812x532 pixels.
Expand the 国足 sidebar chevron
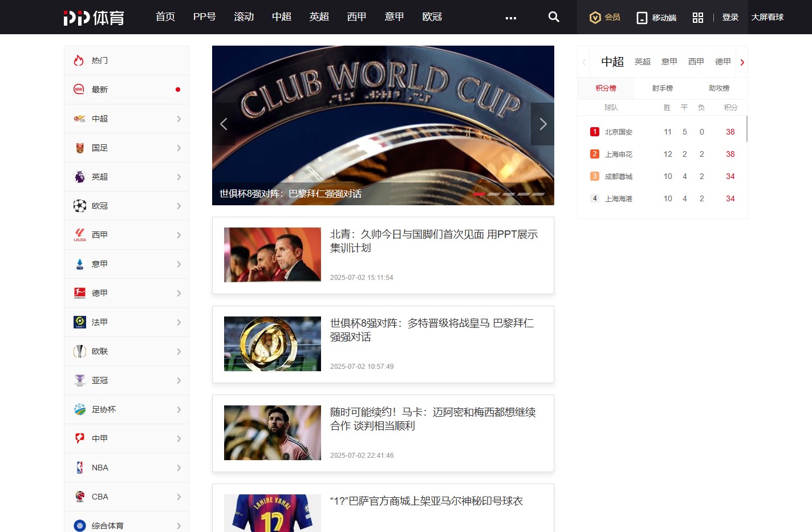click(x=179, y=148)
